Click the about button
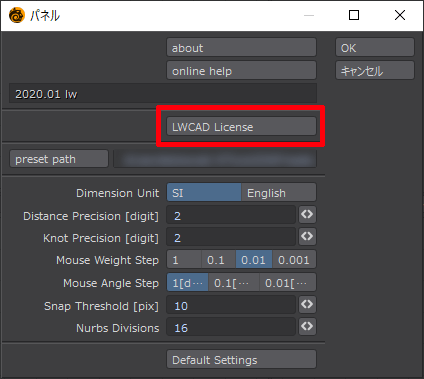Viewport: 424px width, 379px height. point(241,48)
